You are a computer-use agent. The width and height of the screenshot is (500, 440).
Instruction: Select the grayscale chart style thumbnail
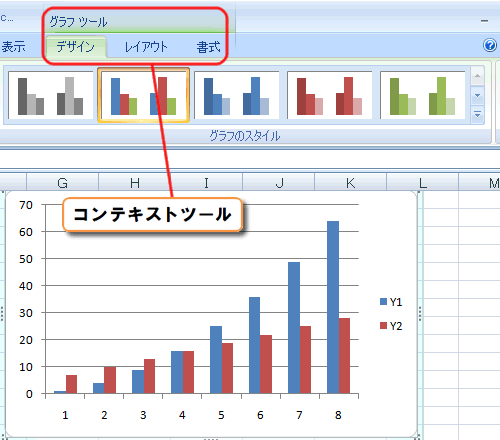click(x=50, y=95)
